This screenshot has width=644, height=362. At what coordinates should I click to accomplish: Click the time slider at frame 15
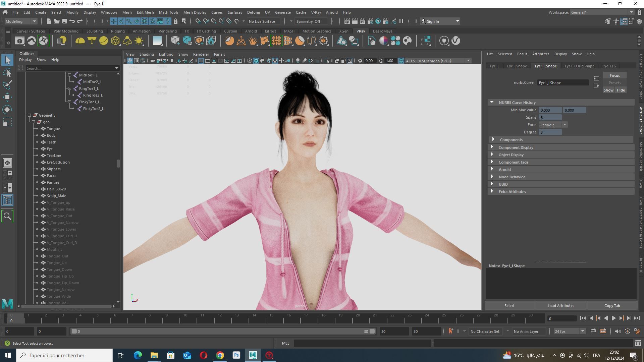(271, 318)
